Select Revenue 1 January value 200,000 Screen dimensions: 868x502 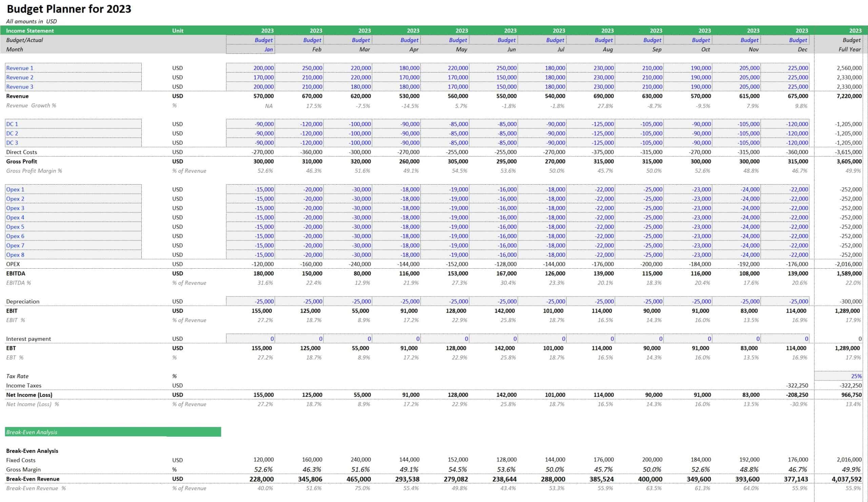pyautogui.click(x=251, y=68)
